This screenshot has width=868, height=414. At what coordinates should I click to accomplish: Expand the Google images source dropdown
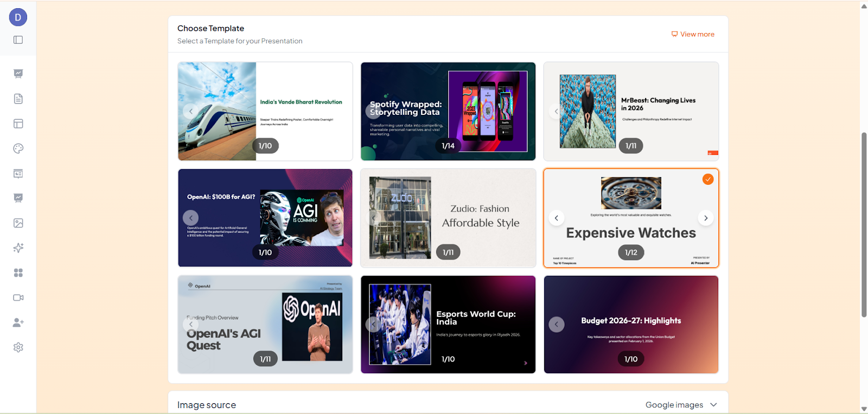[x=681, y=405]
